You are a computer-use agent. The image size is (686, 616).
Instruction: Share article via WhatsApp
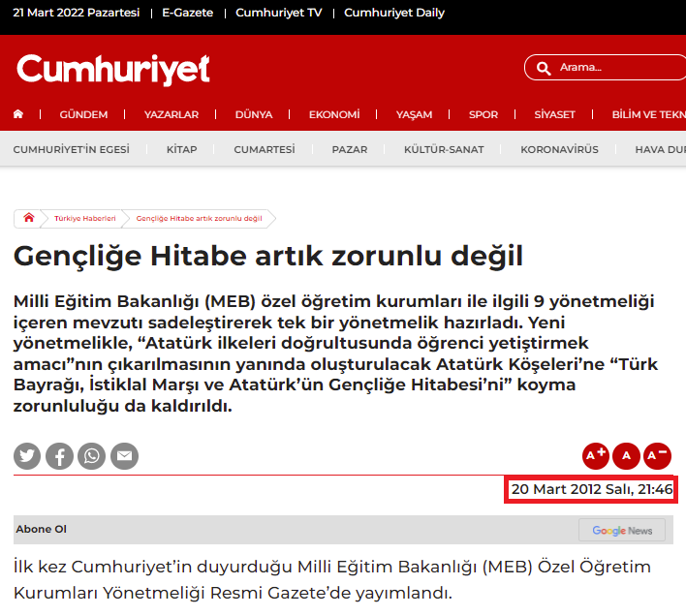(92, 456)
